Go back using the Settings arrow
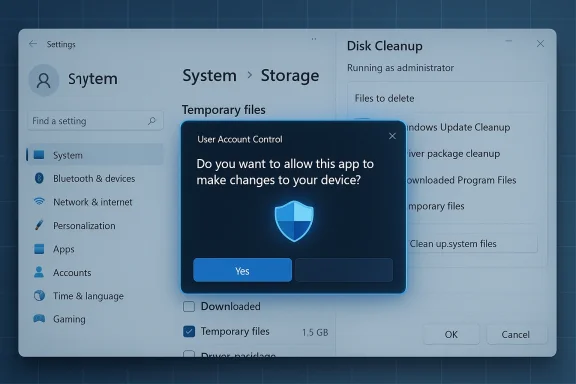This screenshot has width=576, height=384. 33,44
